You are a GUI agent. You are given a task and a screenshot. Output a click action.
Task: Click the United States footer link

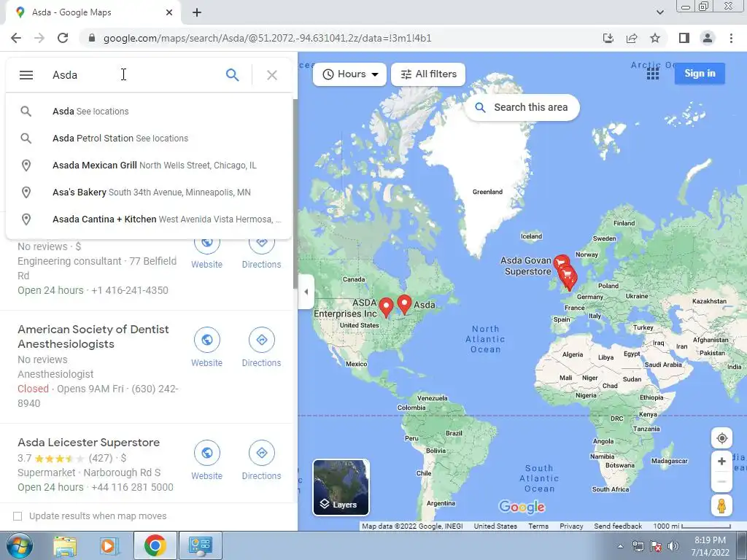(495, 526)
